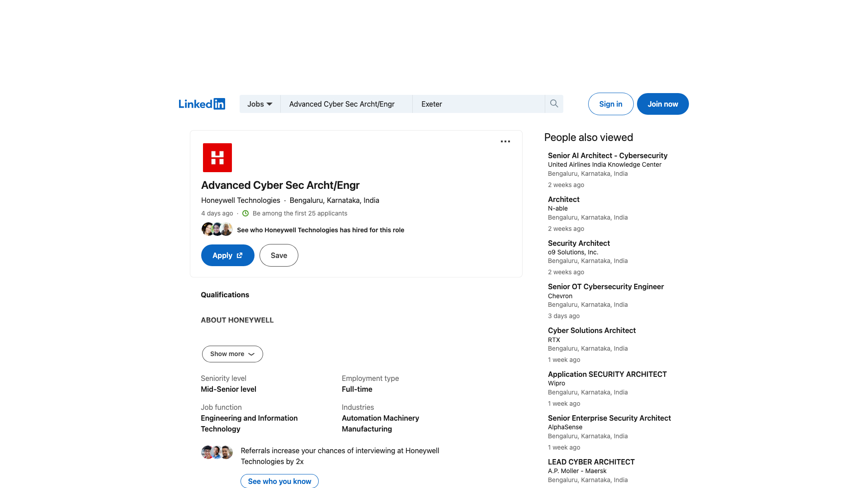Click United Airlines India Knowledge Center text
The width and height of the screenshot is (868, 488).
coord(604,164)
